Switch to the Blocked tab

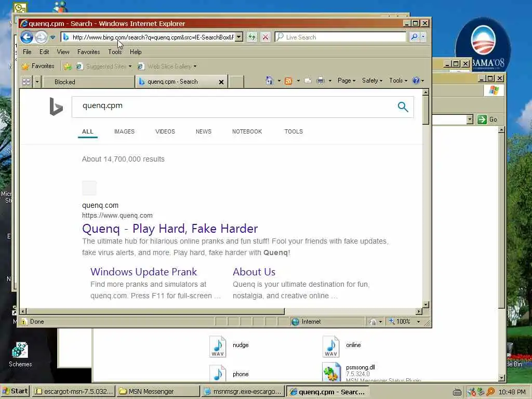[x=89, y=82]
